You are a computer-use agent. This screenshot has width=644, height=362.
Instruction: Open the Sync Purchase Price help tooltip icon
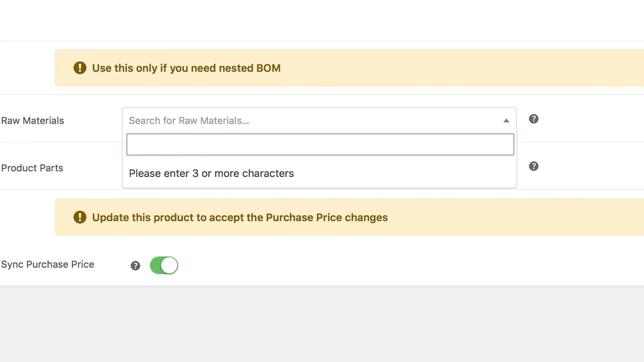point(135,266)
